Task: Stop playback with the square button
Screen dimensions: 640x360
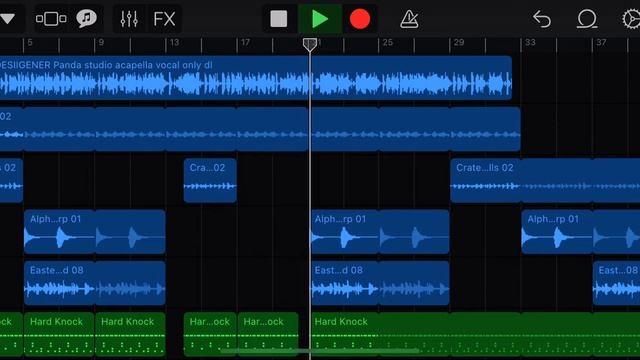Action: [x=279, y=19]
